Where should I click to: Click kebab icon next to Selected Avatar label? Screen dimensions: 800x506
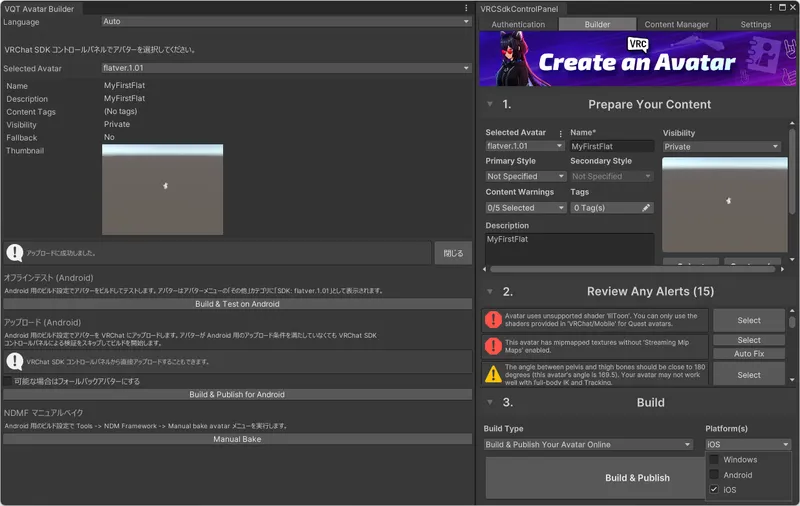tap(560, 134)
